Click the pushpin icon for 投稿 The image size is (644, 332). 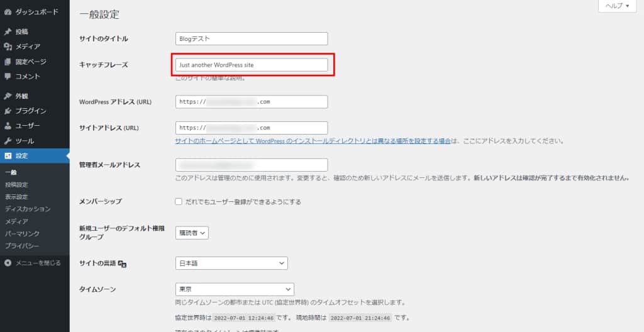tap(8, 31)
